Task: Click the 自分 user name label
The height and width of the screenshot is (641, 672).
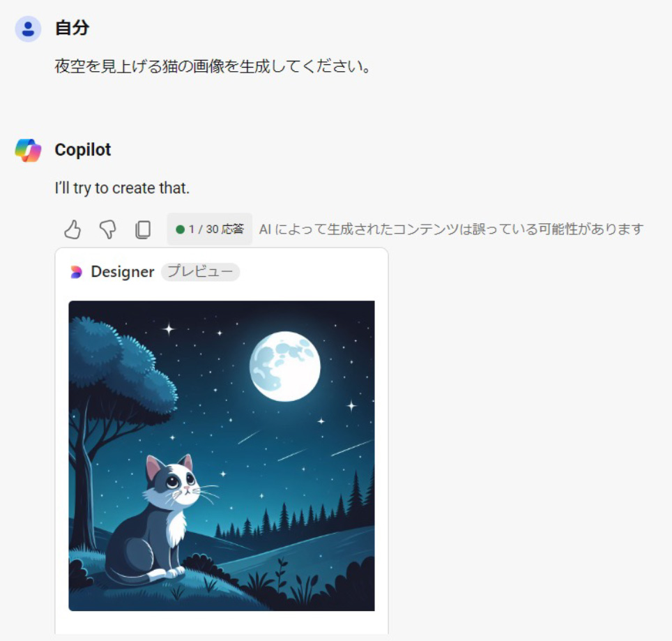Action: (x=72, y=28)
